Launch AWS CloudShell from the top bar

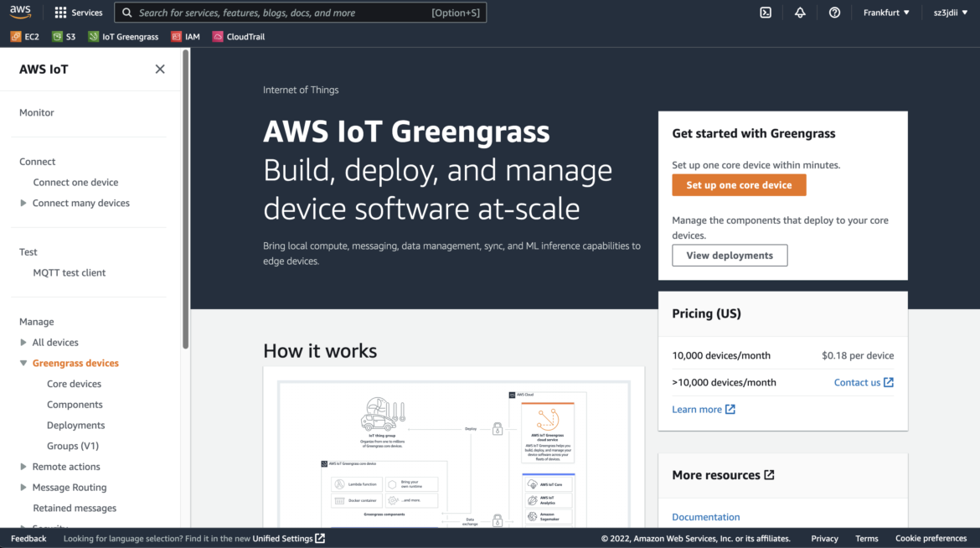[765, 12]
